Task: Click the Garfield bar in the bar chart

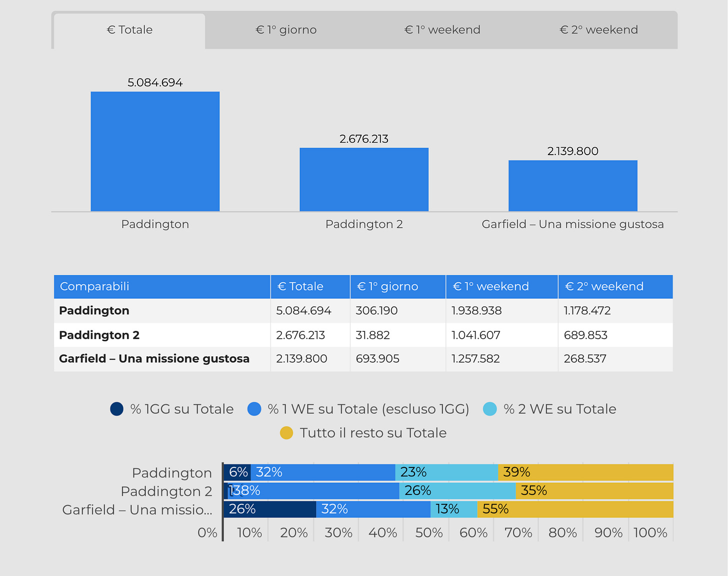Action: coord(573,186)
